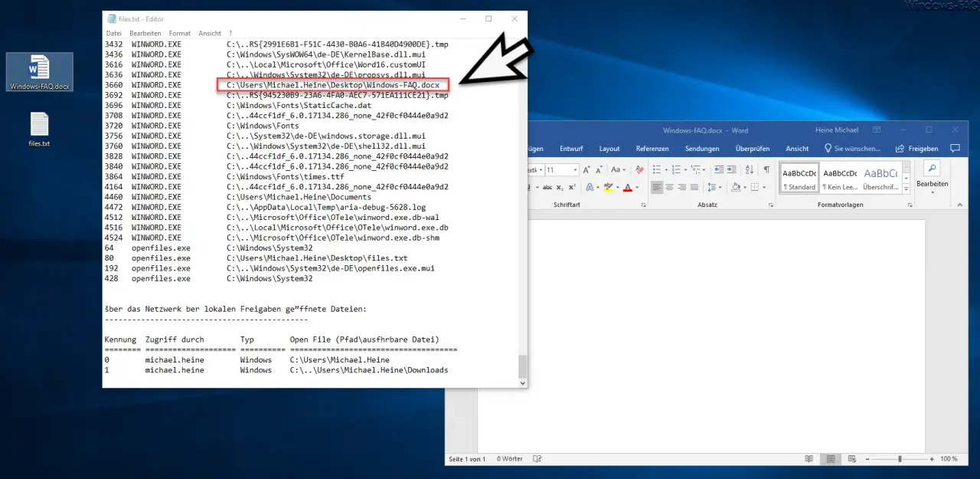Open Bearbeiten menu in Editor
The width and height of the screenshot is (980, 479).
point(145,34)
